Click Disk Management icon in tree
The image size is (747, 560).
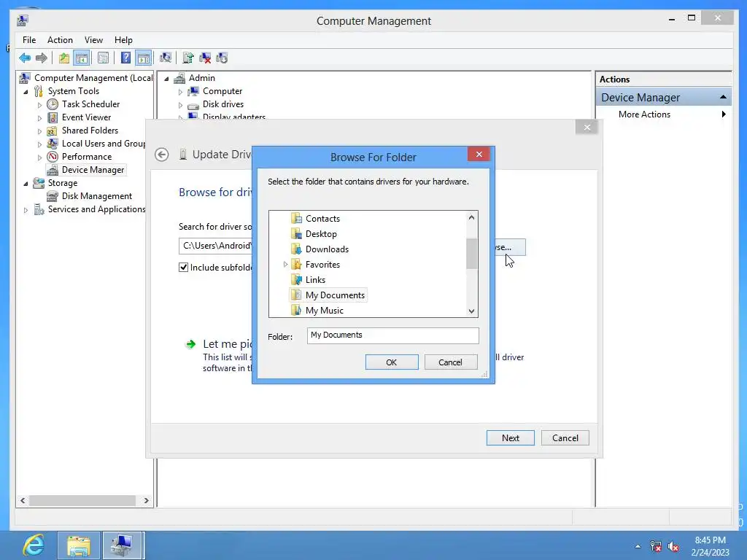[x=53, y=196]
